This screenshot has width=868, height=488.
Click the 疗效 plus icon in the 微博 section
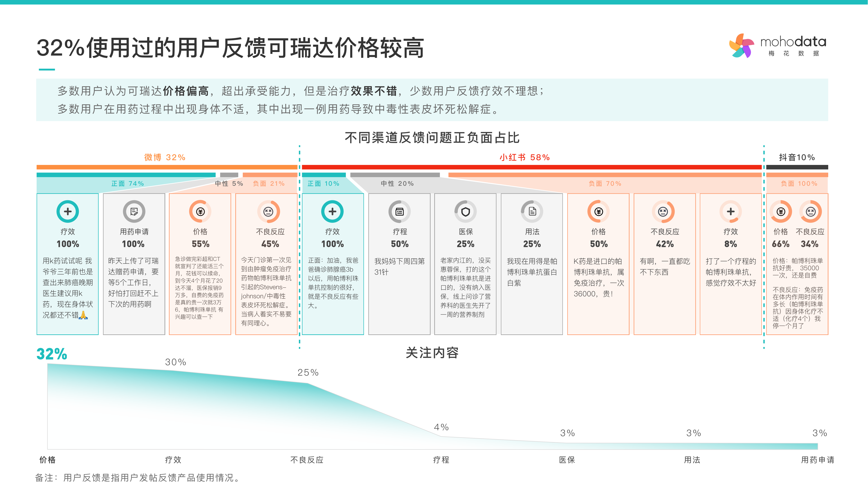click(x=68, y=212)
